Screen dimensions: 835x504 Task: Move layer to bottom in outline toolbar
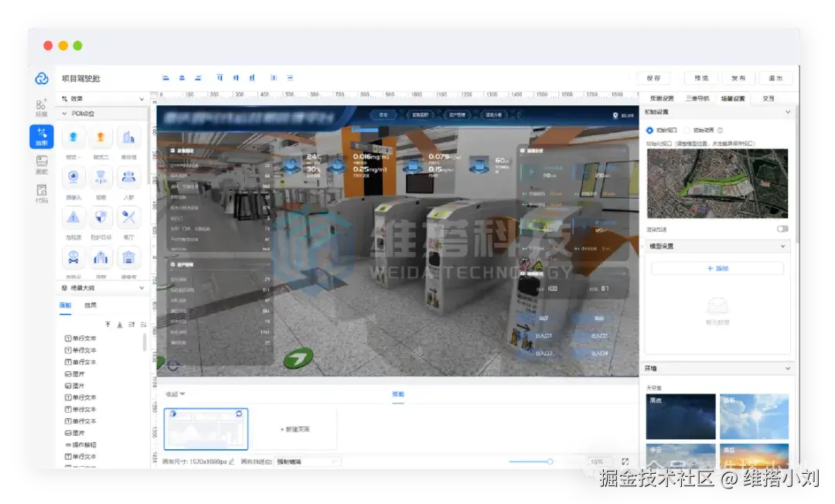pyautogui.click(x=120, y=324)
